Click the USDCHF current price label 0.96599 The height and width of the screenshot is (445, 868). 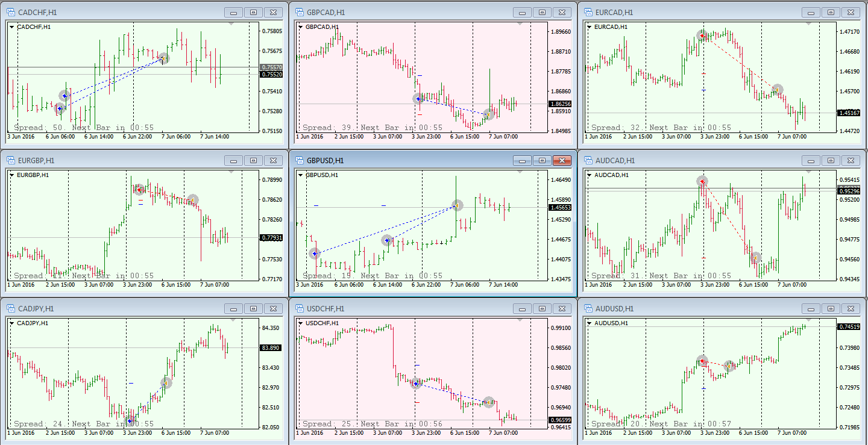coord(561,420)
